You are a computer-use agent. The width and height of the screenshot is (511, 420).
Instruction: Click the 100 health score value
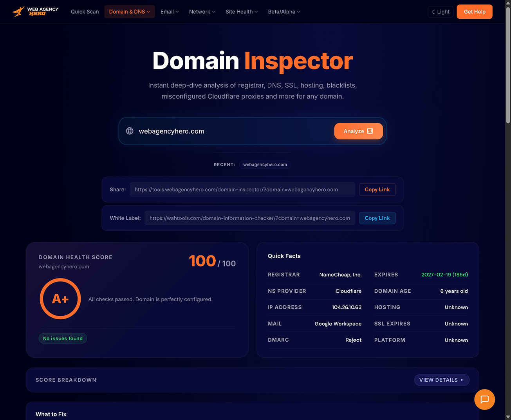(202, 261)
